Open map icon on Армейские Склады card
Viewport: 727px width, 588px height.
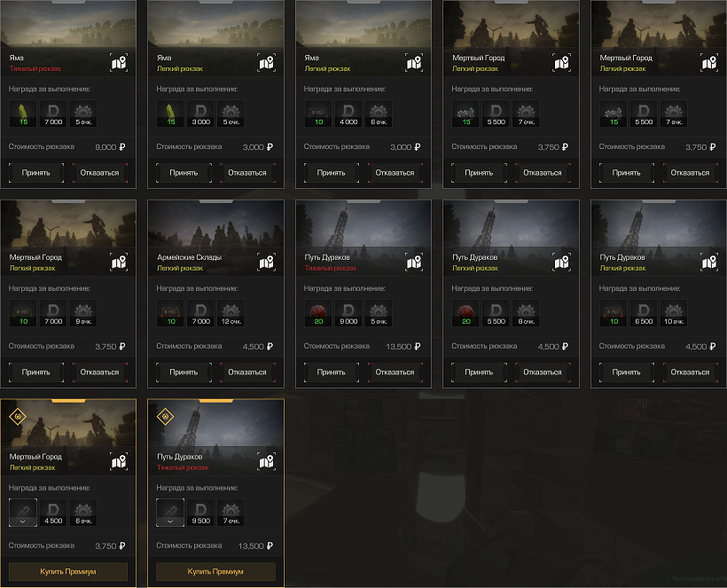pos(267,263)
